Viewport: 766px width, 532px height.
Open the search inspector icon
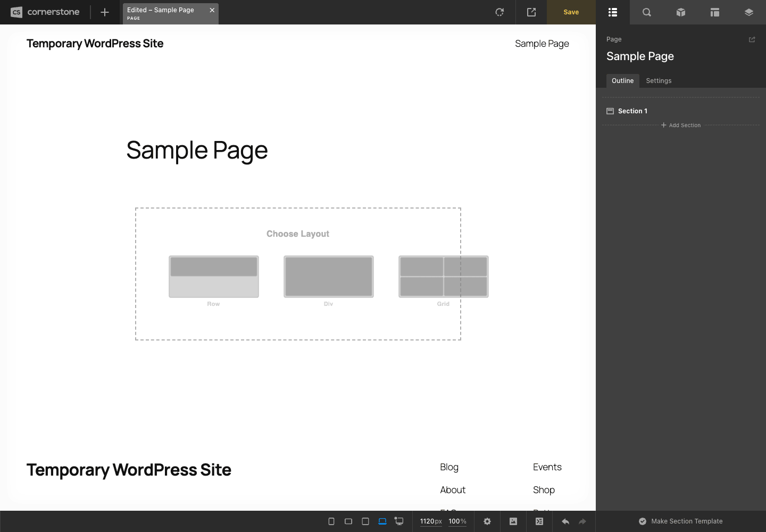(647, 12)
